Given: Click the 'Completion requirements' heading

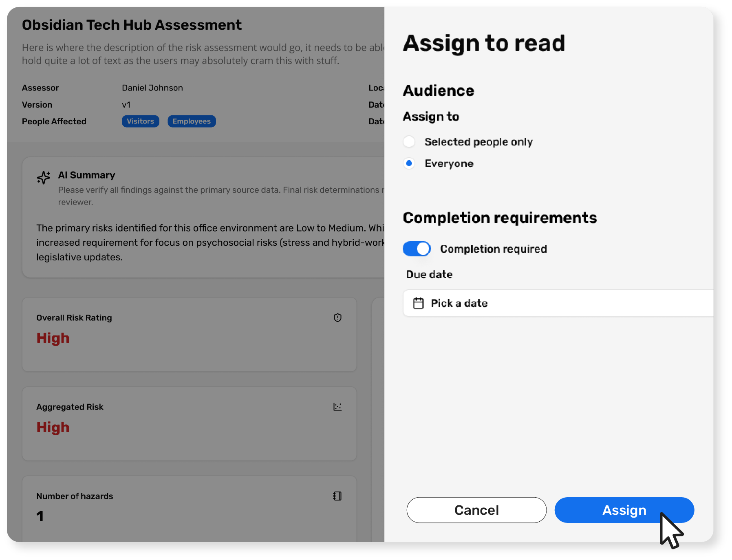Looking at the screenshot, I should coord(500,218).
